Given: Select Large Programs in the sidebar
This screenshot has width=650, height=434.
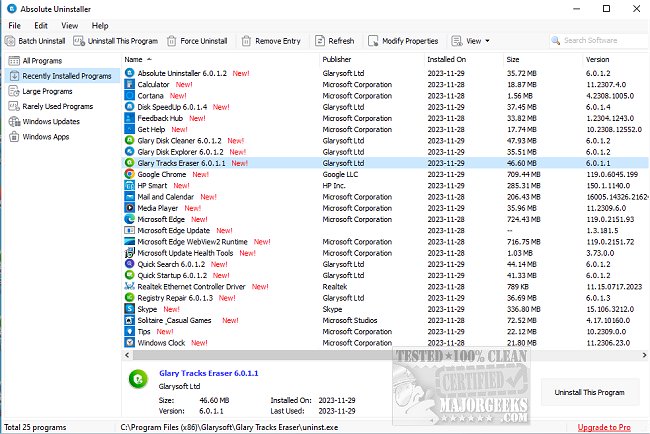Looking at the screenshot, I should pos(48,91).
